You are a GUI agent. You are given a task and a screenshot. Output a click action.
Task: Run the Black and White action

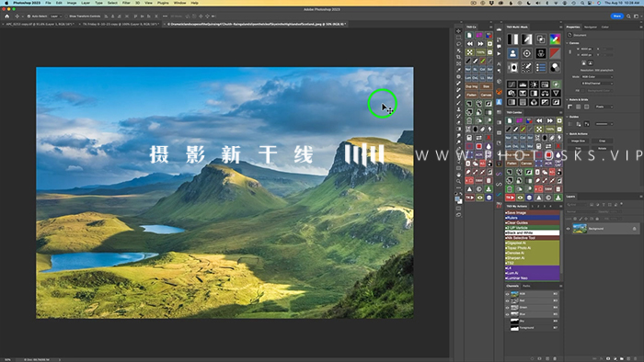click(x=533, y=232)
